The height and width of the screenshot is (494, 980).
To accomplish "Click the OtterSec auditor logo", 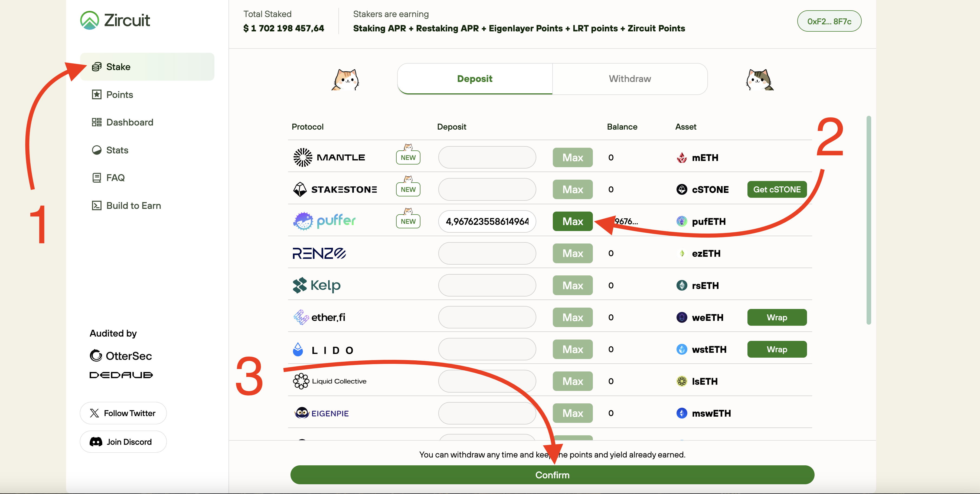I will [x=120, y=355].
